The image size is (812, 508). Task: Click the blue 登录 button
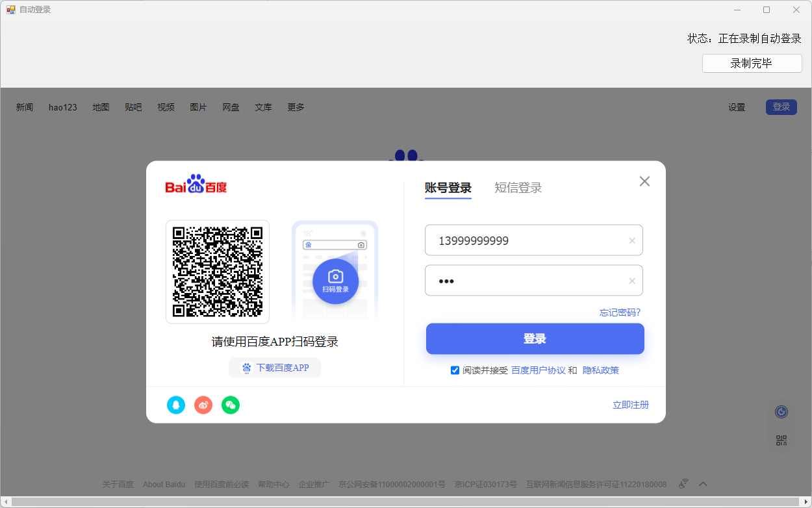(x=535, y=339)
